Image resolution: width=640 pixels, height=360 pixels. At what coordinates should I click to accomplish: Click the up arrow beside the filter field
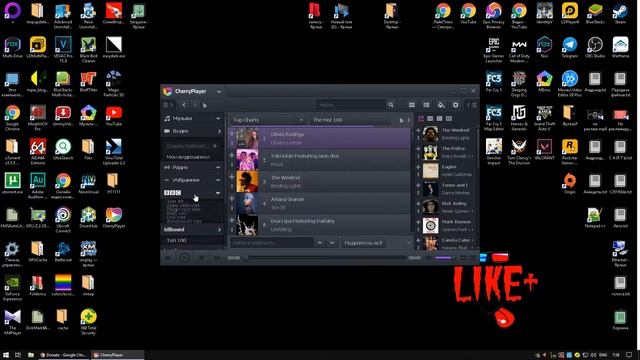pyautogui.click(x=320, y=243)
